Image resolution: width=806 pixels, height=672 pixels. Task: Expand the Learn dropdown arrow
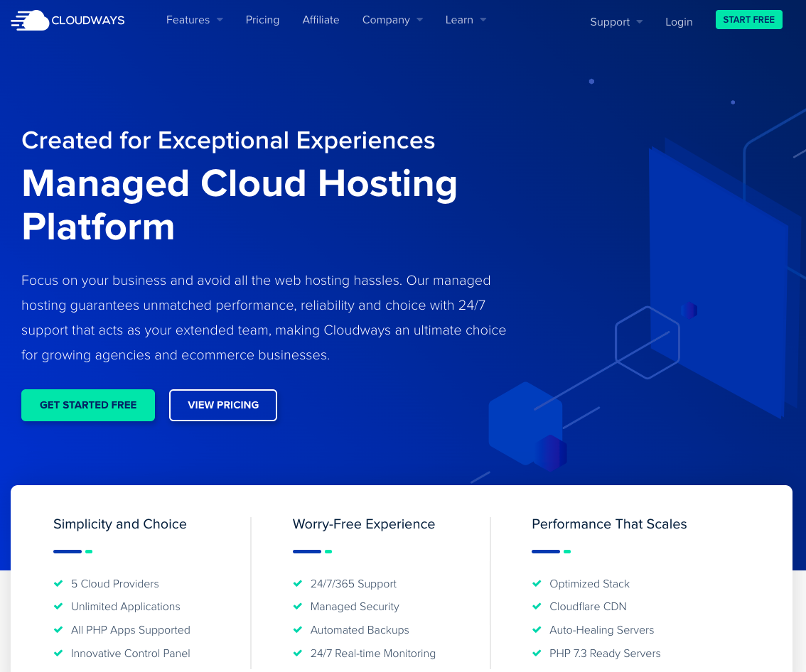483,20
